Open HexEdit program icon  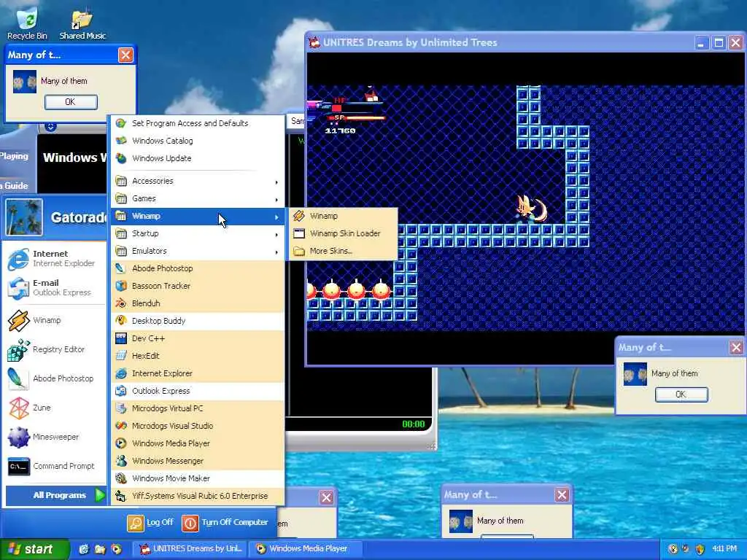pyautogui.click(x=121, y=356)
